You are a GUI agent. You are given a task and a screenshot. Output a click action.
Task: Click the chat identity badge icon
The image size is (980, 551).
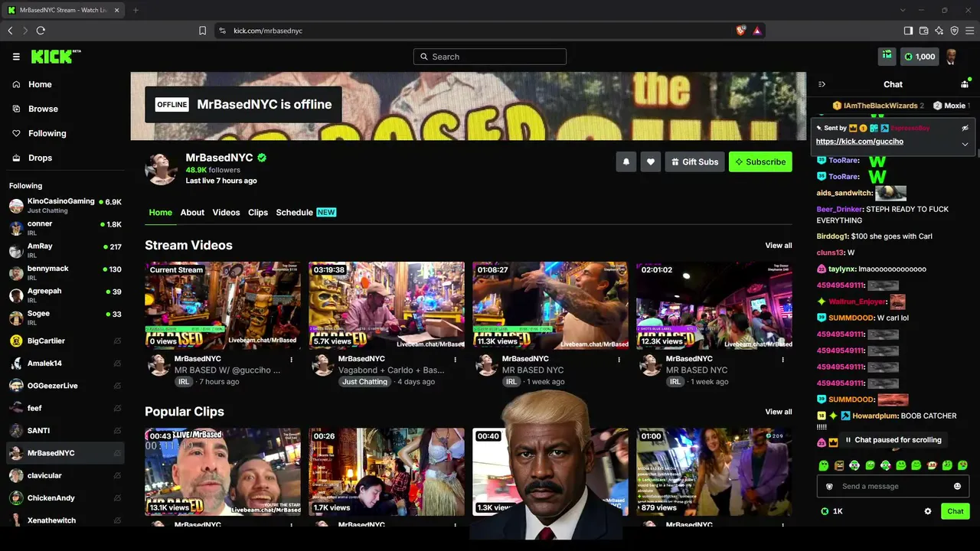[x=829, y=487]
